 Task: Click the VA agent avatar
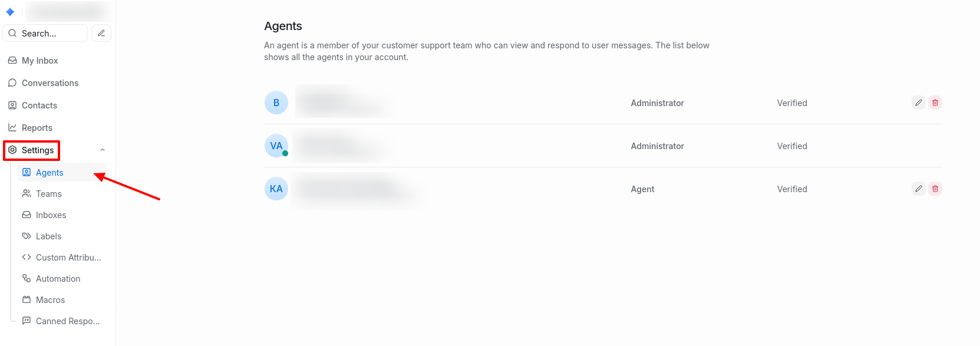pos(276,146)
